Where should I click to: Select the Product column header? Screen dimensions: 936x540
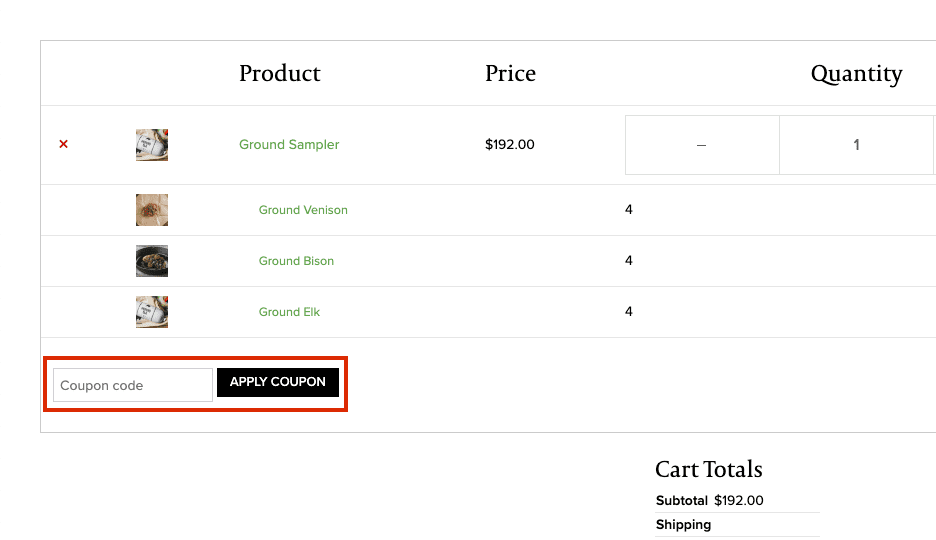pos(279,73)
